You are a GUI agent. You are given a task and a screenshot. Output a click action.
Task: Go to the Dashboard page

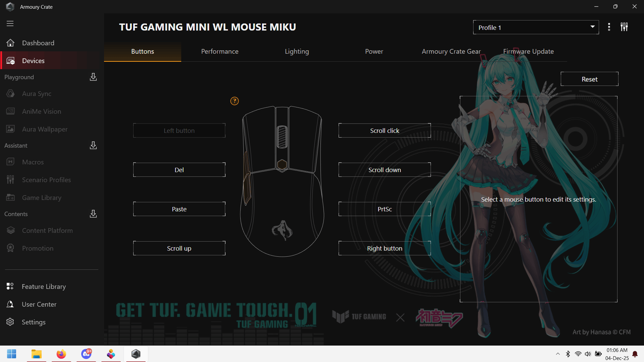(38, 43)
